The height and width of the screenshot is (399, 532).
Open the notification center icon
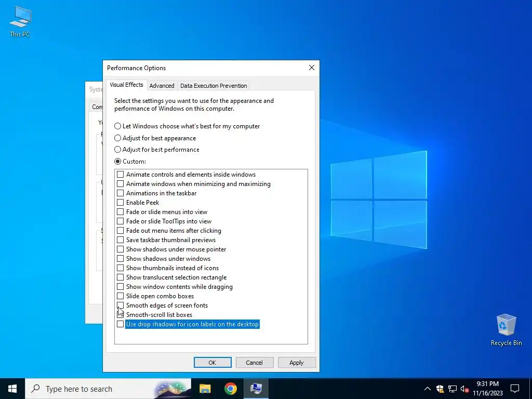(515, 389)
